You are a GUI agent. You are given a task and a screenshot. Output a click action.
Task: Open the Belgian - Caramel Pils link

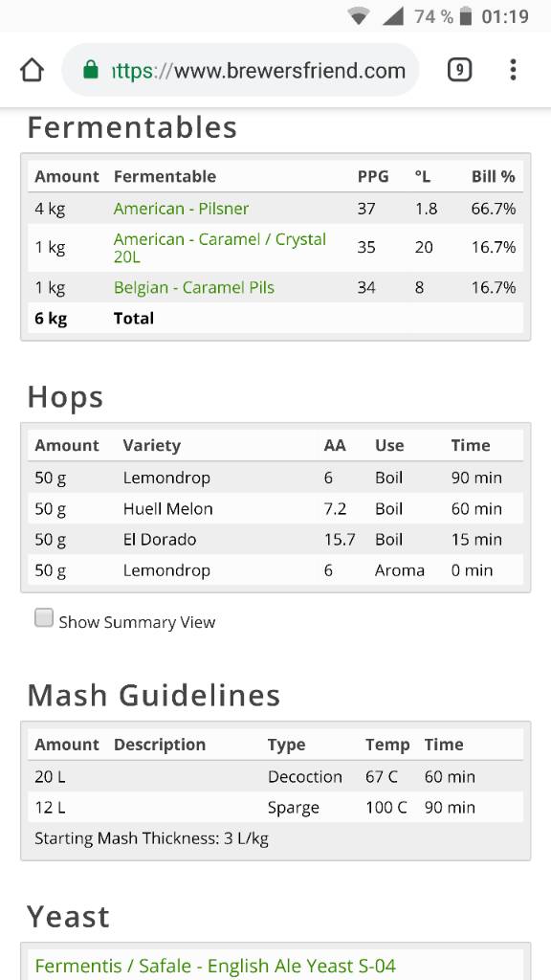193,287
